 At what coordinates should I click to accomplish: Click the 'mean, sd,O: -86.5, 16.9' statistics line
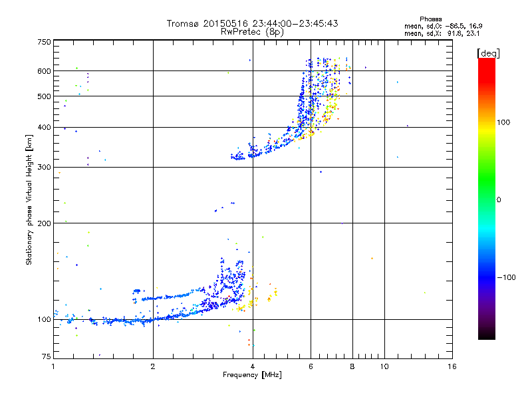[x=443, y=26]
